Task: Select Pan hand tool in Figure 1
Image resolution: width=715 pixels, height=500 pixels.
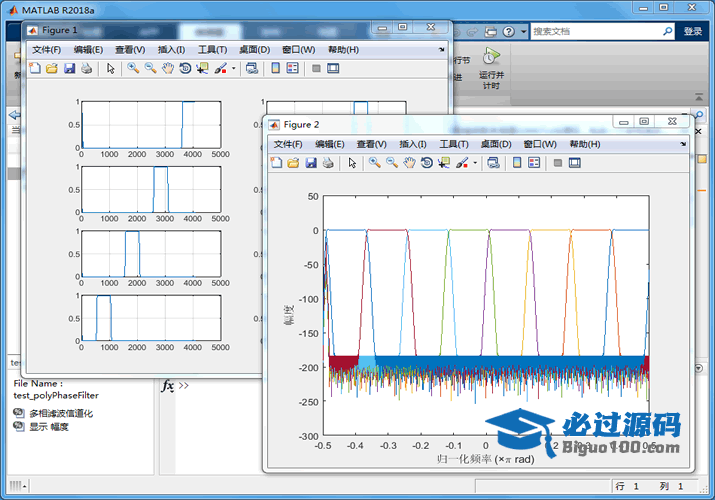Action: [x=168, y=68]
